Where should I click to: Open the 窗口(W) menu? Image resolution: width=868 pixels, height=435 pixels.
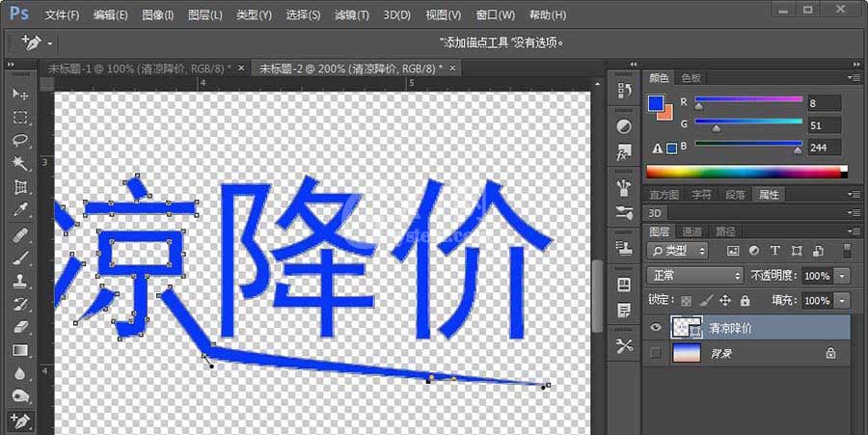click(x=495, y=14)
